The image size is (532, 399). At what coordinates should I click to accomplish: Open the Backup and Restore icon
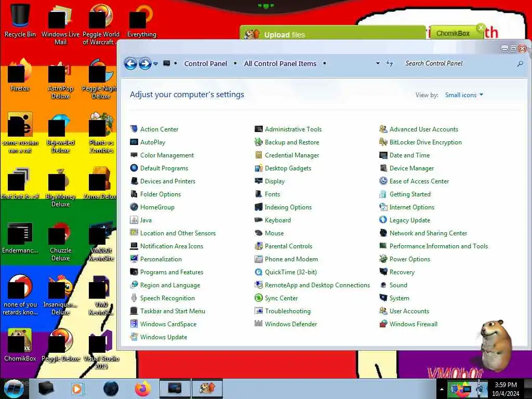click(x=259, y=142)
